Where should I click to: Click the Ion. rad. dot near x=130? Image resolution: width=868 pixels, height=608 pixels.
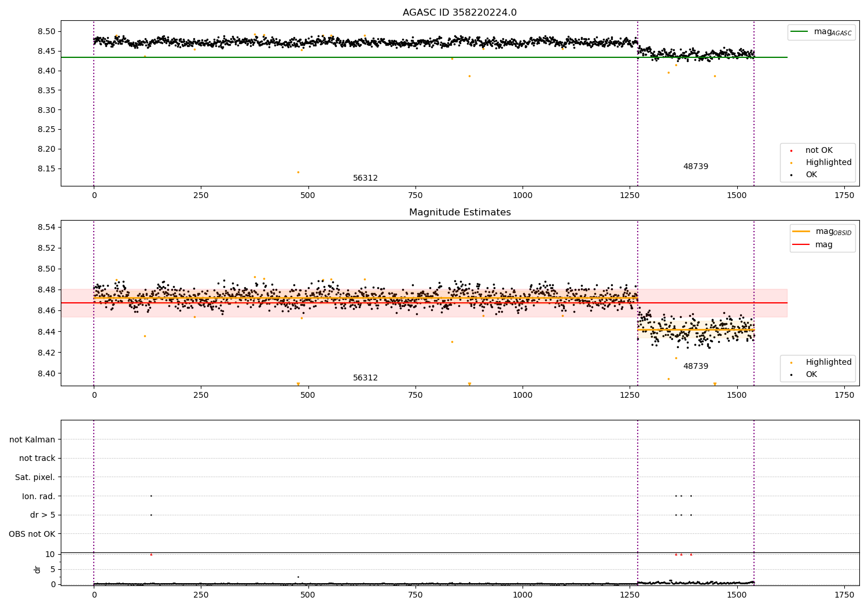point(151,496)
